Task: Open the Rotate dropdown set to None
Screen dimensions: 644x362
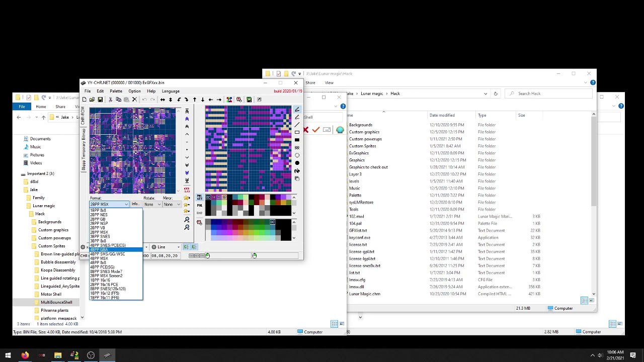Action: click(x=152, y=204)
